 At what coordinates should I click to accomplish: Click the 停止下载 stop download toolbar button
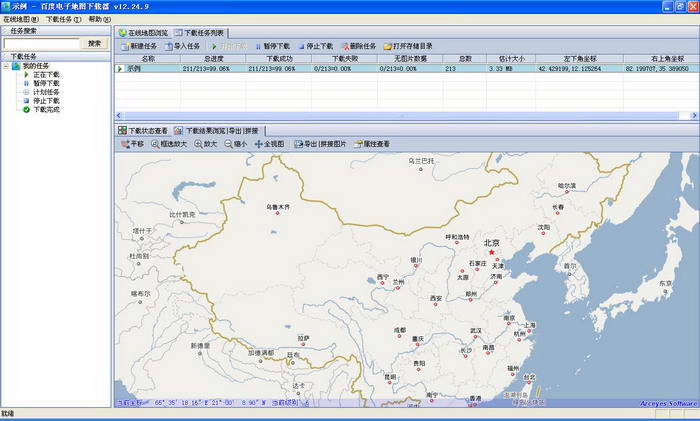click(316, 46)
